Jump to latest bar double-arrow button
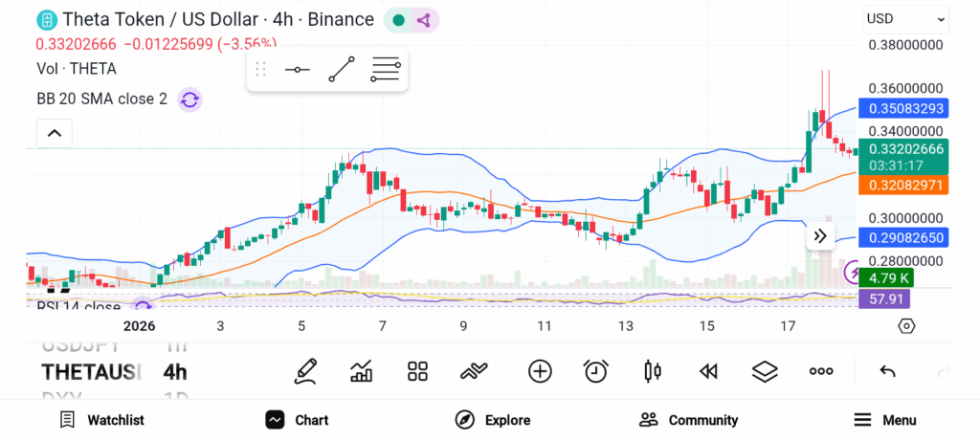 (820, 235)
